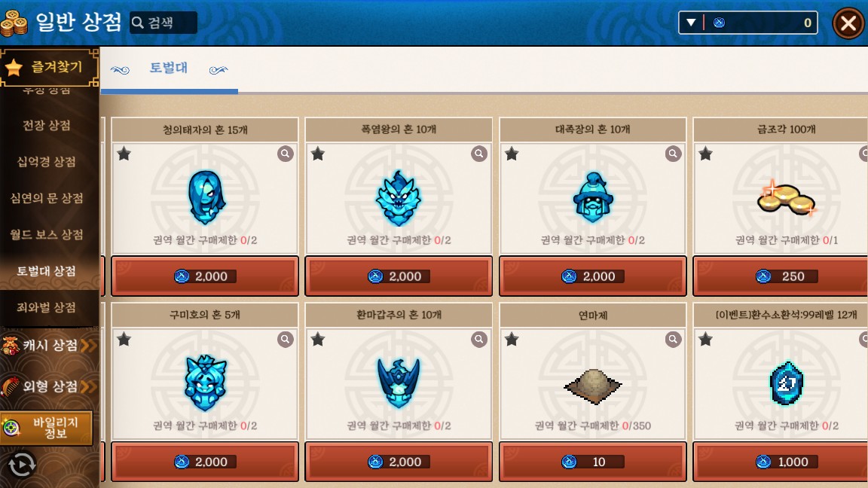Image resolution: width=868 pixels, height=488 pixels.
Task: Click the 검색 search field
Action: (164, 23)
